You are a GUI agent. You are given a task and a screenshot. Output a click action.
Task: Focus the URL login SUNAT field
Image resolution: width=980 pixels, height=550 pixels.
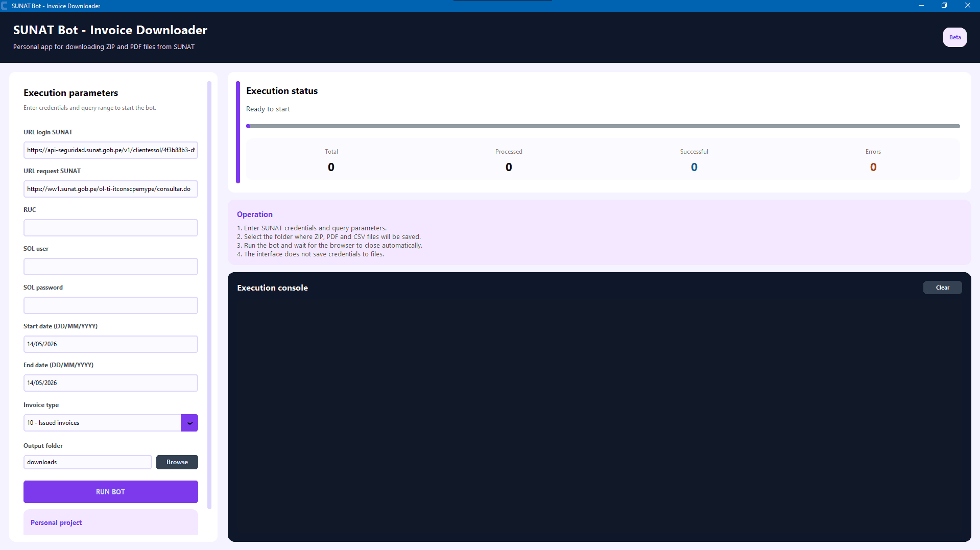(110, 150)
